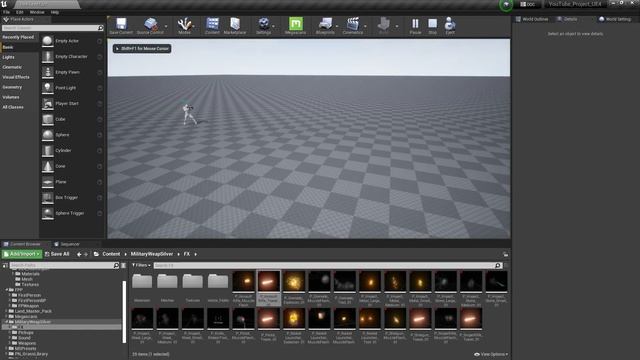Screen dimensions: 640x360
Task: Open the Source Control dropdown arrow
Action: (x=166, y=27)
